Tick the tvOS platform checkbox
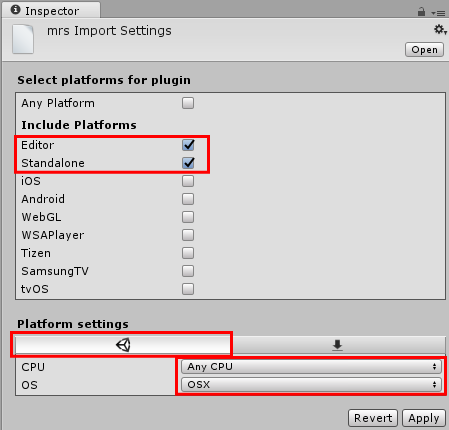 188,289
